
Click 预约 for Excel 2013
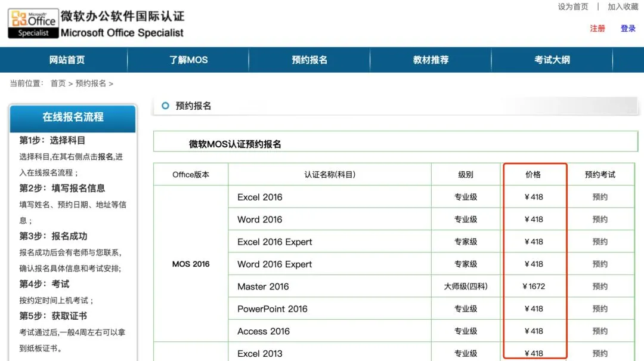(600, 353)
